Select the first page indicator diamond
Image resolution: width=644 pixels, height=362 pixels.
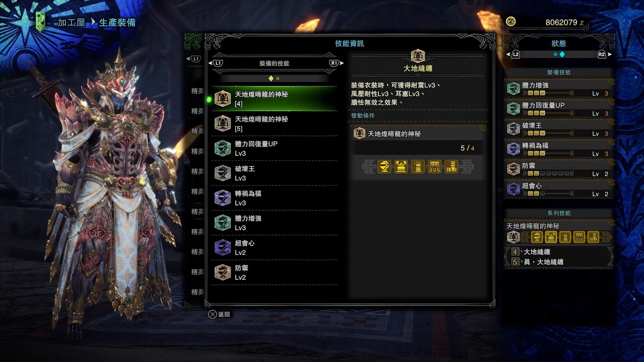point(271,78)
